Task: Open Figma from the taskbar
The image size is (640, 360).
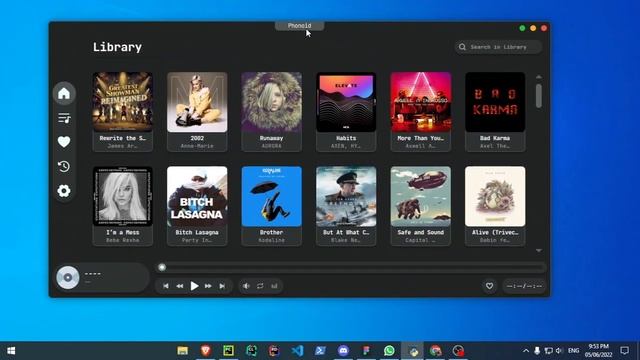Action: [366, 351]
